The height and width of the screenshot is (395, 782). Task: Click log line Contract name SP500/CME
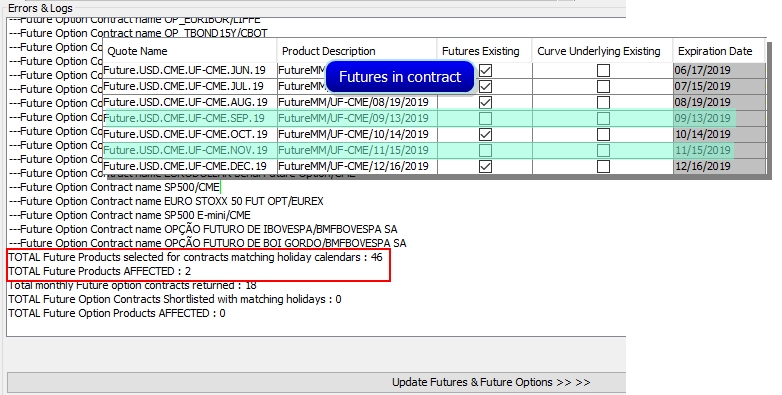[x=114, y=188]
